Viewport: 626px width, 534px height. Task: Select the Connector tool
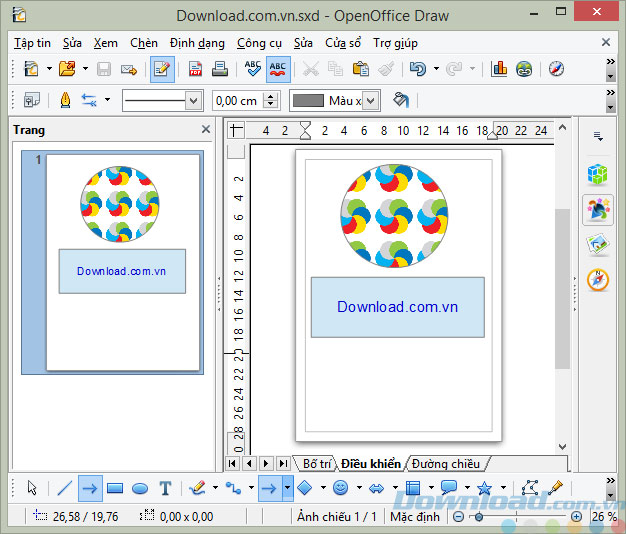[x=234, y=488]
